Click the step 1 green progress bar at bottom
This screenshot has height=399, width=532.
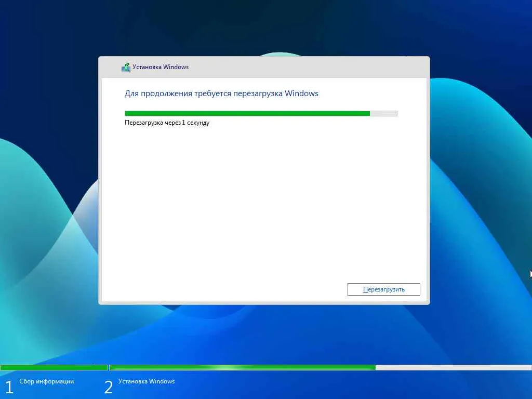click(54, 367)
